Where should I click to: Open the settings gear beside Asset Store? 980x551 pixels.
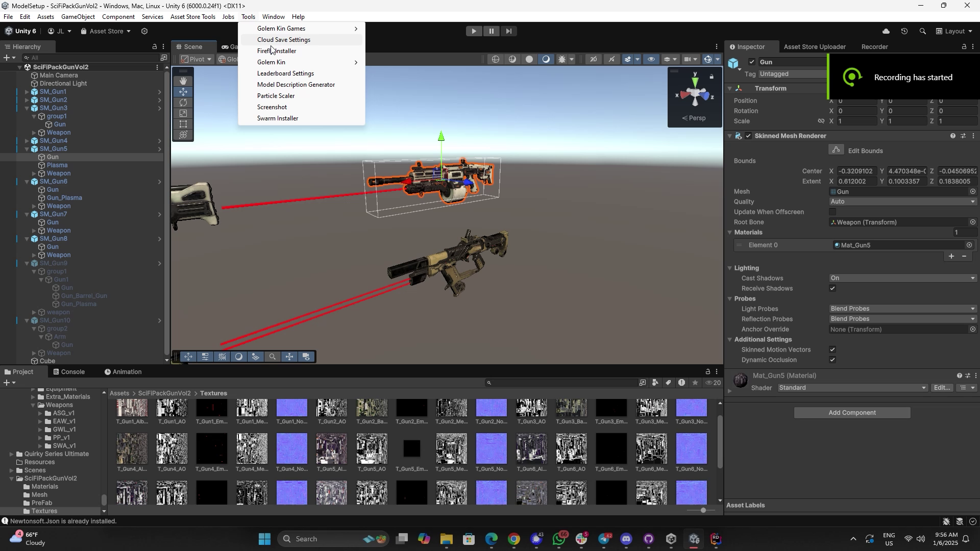click(x=144, y=31)
